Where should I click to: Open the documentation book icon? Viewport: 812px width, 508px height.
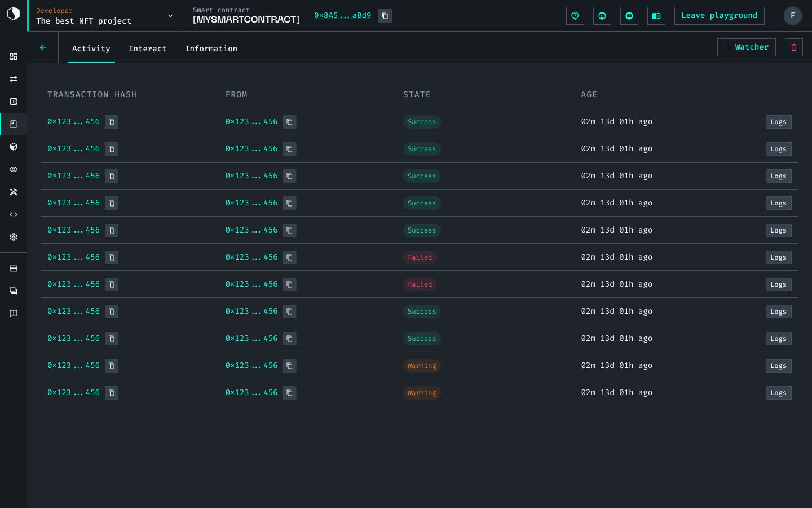pyautogui.click(x=656, y=16)
